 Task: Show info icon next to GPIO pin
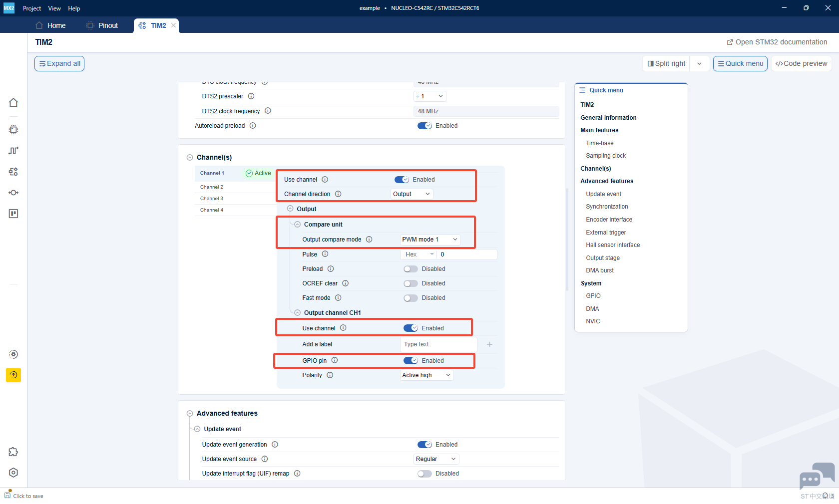(x=335, y=360)
